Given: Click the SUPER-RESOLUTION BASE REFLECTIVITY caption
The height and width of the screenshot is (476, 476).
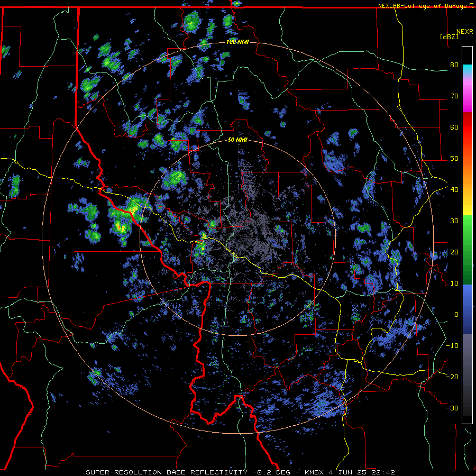Looking at the screenshot, I should 167,472.
